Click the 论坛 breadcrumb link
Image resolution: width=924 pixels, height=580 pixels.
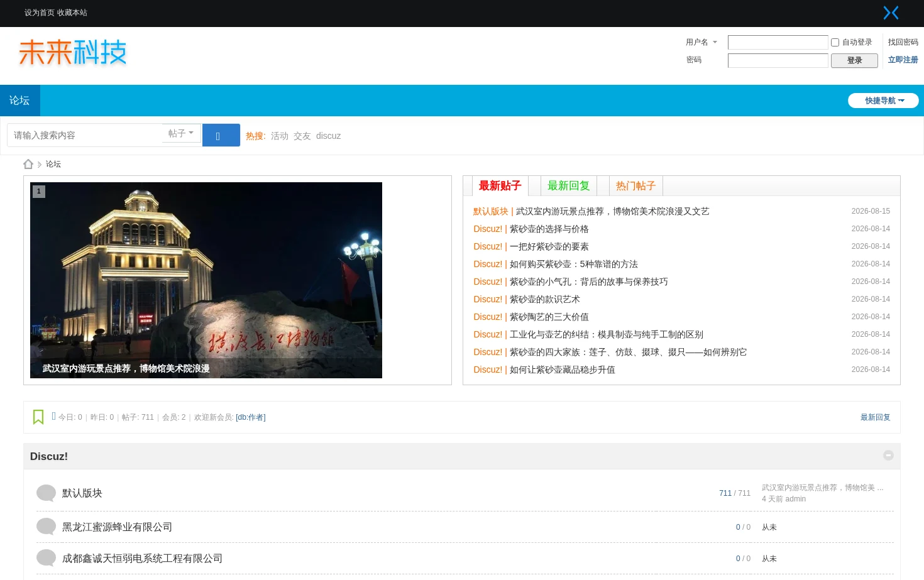[x=53, y=164]
